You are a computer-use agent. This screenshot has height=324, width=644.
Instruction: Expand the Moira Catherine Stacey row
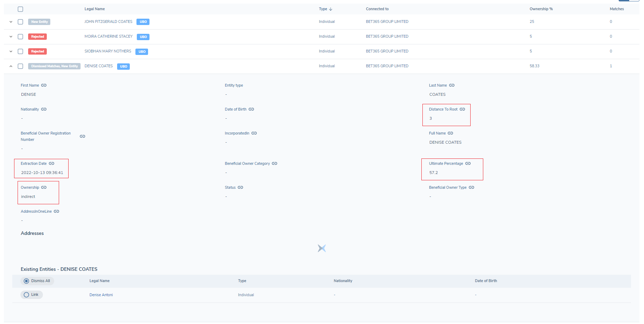11,37
